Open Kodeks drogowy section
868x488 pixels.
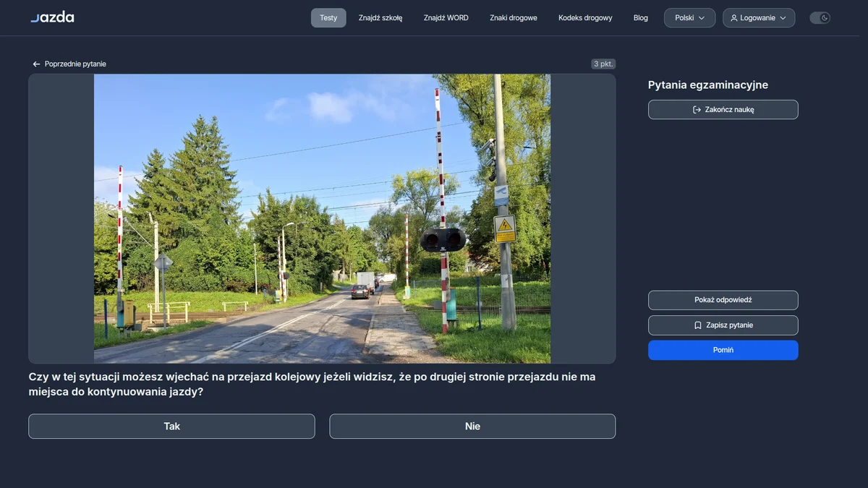pyautogui.click(x=585, y=18)
